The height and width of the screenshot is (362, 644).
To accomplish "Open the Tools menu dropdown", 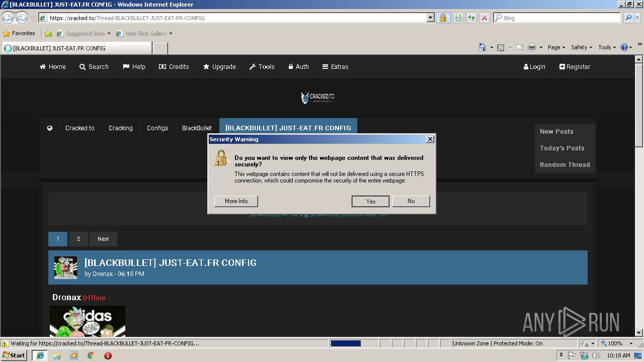I will (x=607, y=47).
